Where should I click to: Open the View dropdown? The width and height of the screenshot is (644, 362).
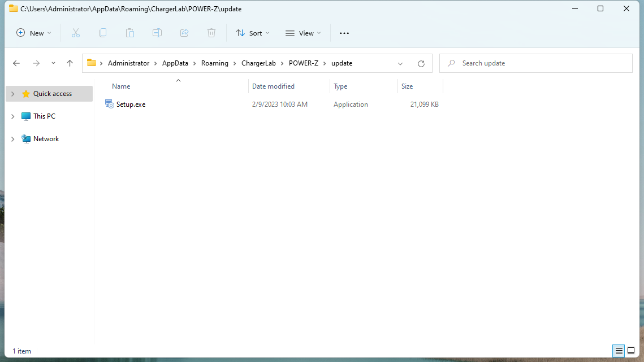pyautogui.click(x=303, y=33)
